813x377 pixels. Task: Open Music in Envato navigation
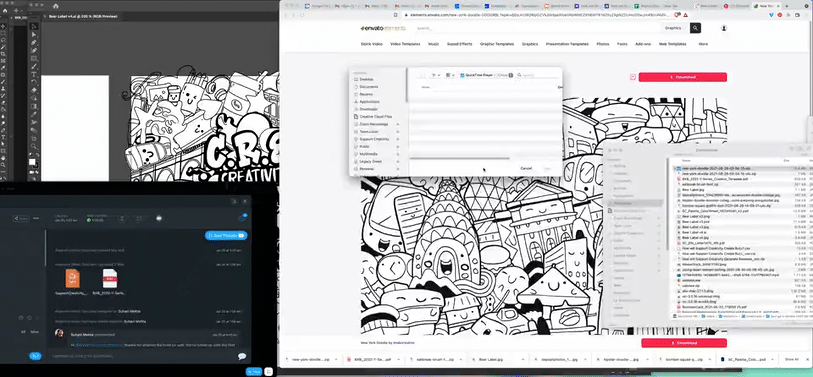pos(433,44)
